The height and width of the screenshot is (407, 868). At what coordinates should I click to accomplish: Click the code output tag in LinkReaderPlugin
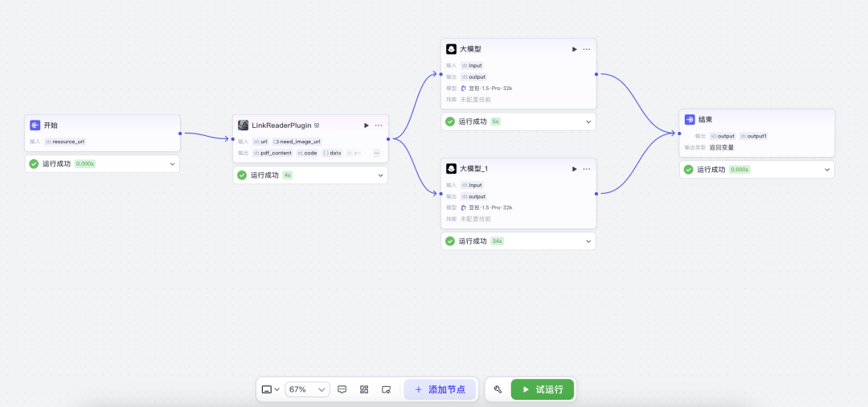click(x=307, y=153)
